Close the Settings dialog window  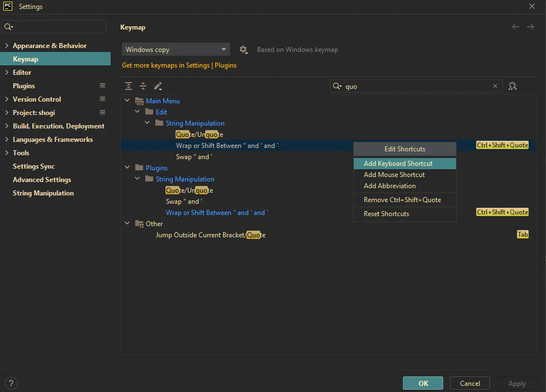click(x=531, y=6)
